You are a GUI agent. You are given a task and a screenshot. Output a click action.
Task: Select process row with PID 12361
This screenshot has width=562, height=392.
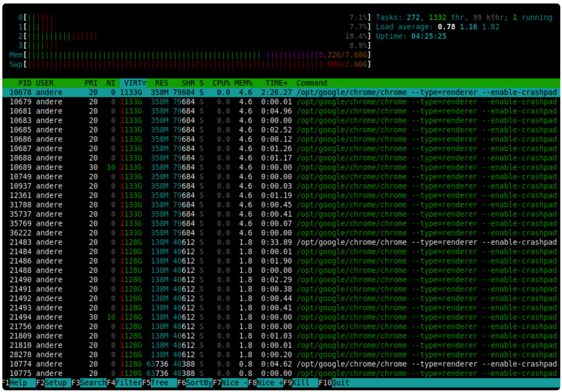click(281, 195)
